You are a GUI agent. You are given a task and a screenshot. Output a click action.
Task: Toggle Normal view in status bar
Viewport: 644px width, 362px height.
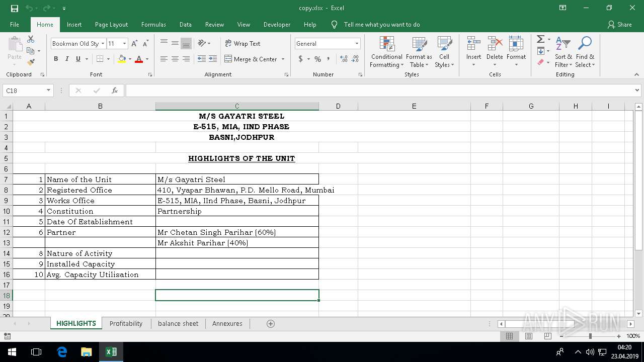(x=510, y=336)
